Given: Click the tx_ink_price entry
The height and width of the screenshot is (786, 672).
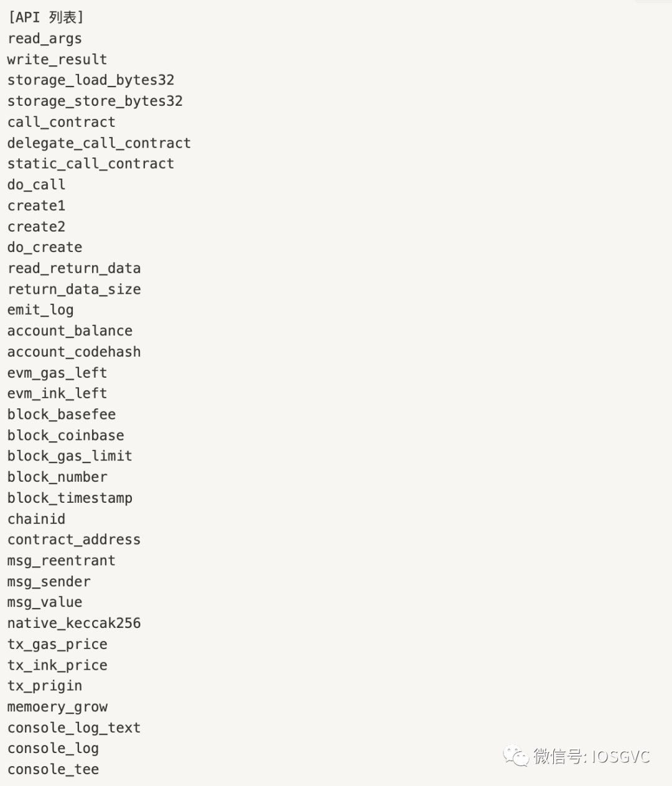Looking at the screenshot, I should pyautogui.click(x=57, y=665).
